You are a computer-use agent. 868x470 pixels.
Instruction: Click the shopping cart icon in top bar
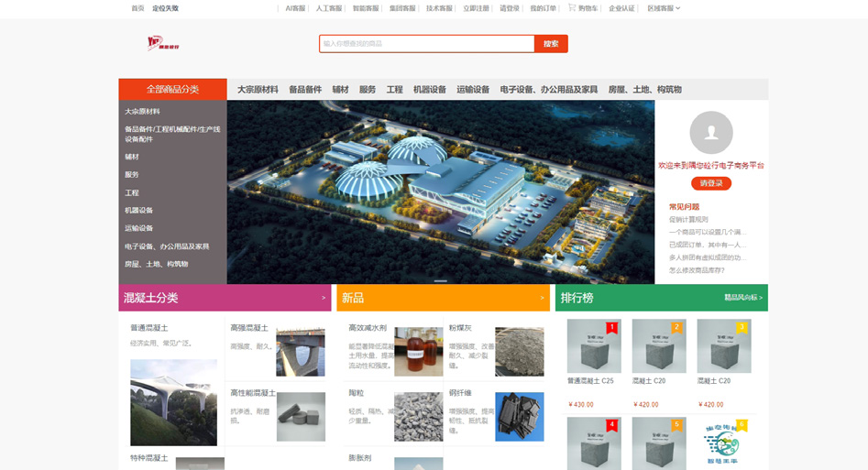click(x=572, y=8)
